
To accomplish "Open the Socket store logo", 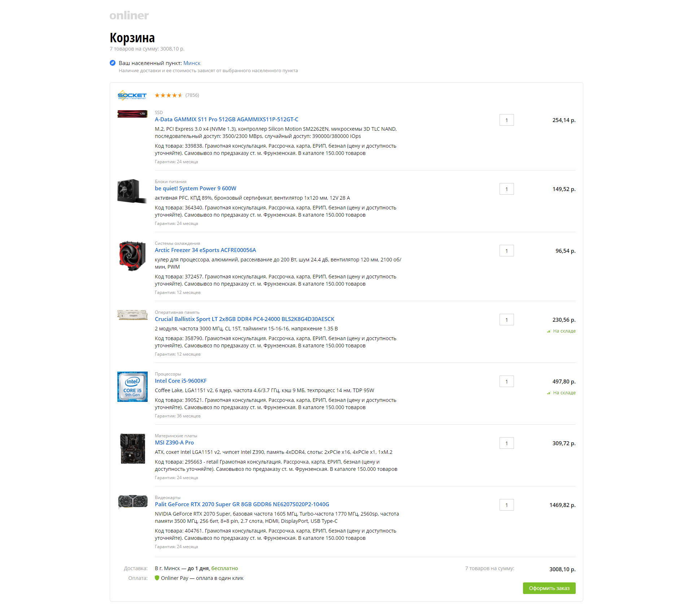I will click(132, 95).
